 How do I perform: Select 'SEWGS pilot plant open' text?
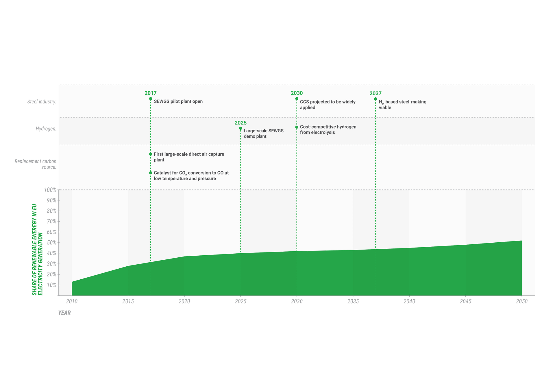coord(178,101)
